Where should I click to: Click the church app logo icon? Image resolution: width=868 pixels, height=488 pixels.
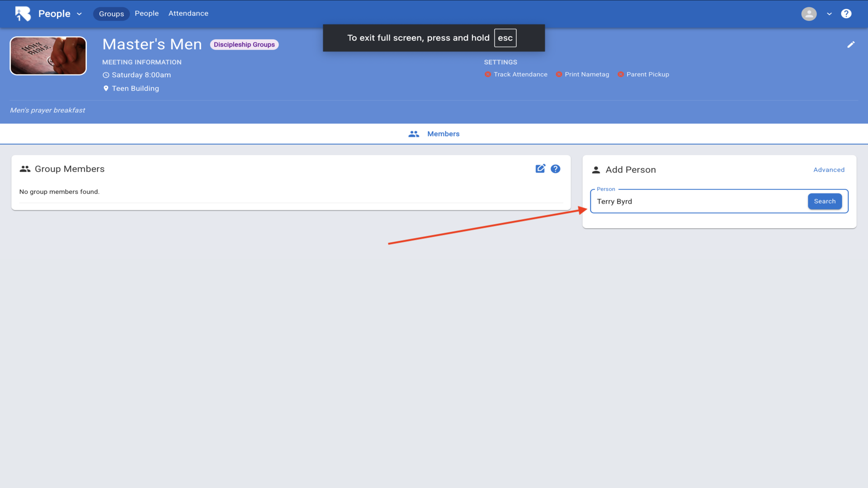point(23,14)
